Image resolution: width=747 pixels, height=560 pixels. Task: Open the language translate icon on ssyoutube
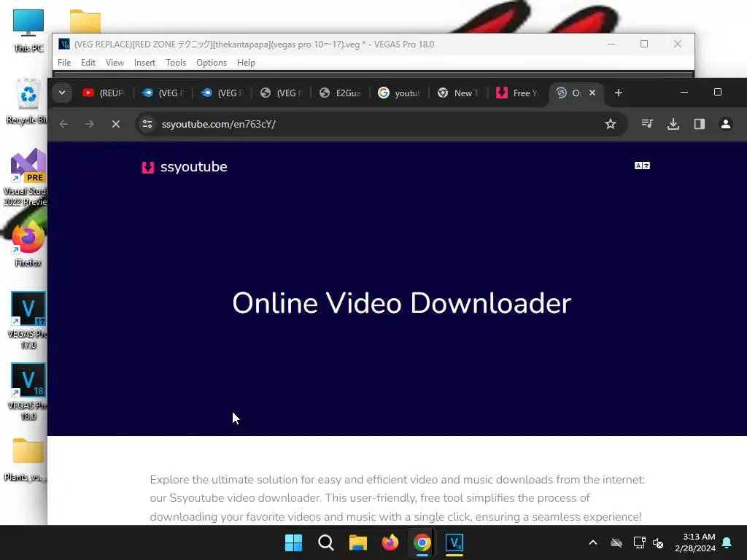point(642,166)
